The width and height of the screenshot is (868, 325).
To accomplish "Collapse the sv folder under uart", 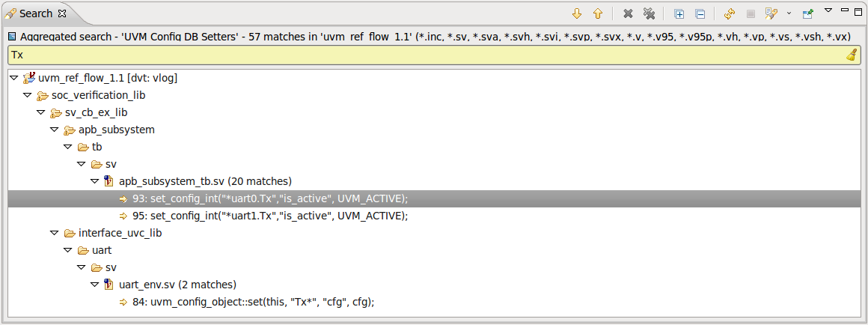I will coord(82,267).
